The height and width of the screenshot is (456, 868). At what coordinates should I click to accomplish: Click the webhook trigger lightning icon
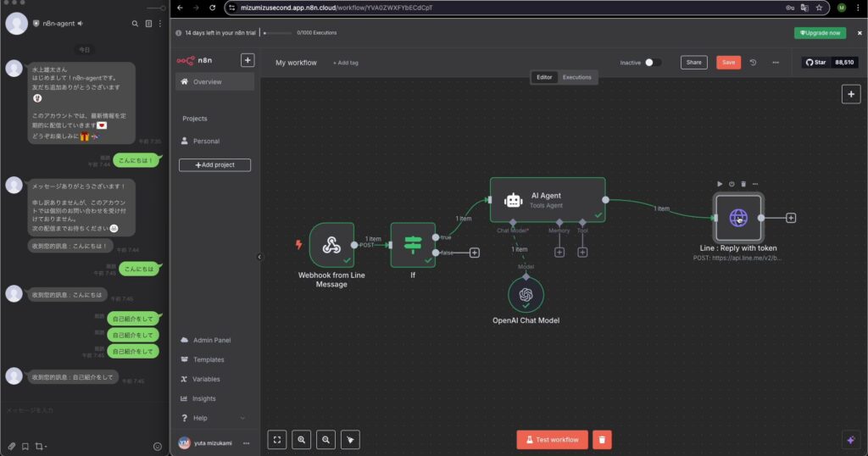point(299,245)
